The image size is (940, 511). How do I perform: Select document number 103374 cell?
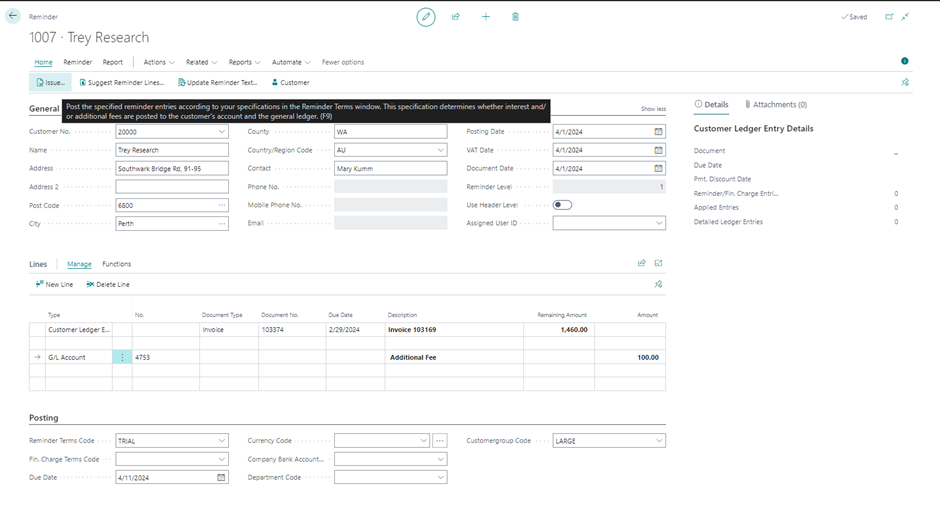[x=292, y=330]
